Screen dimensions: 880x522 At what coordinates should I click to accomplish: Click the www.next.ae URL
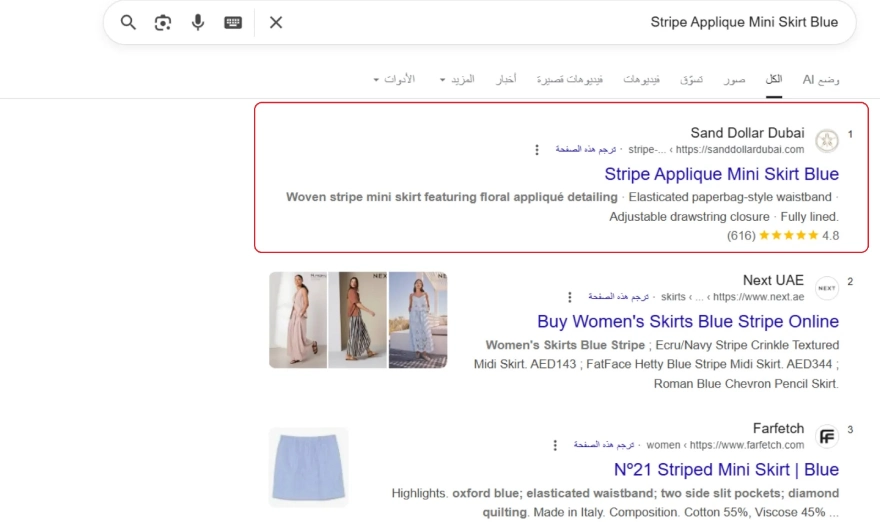click(758, 297)
